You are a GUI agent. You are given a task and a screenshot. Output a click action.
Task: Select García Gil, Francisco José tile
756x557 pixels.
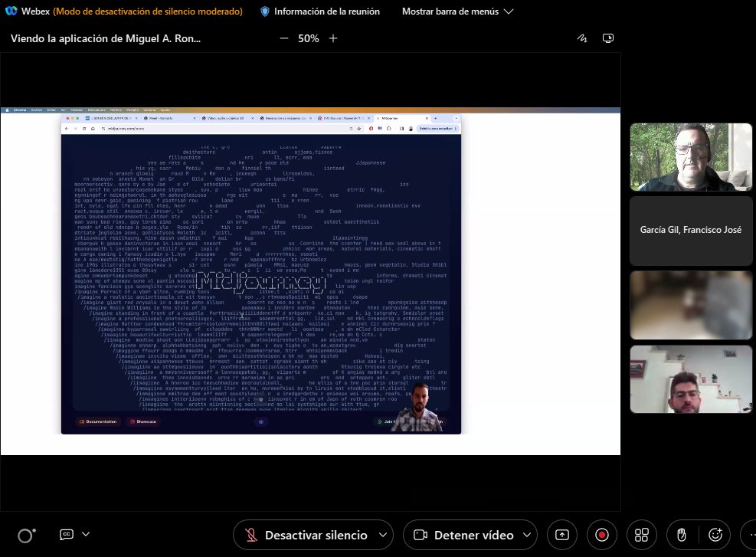click(x=691, y=231)
